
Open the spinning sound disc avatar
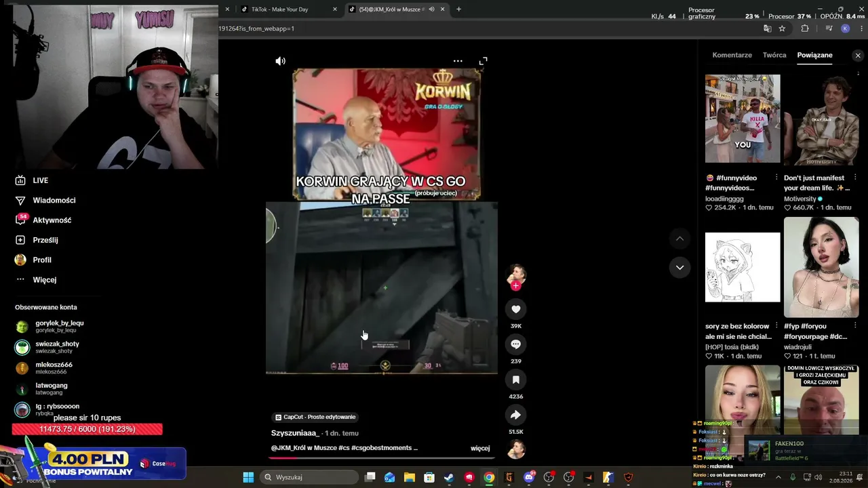[x=516, y=449]
